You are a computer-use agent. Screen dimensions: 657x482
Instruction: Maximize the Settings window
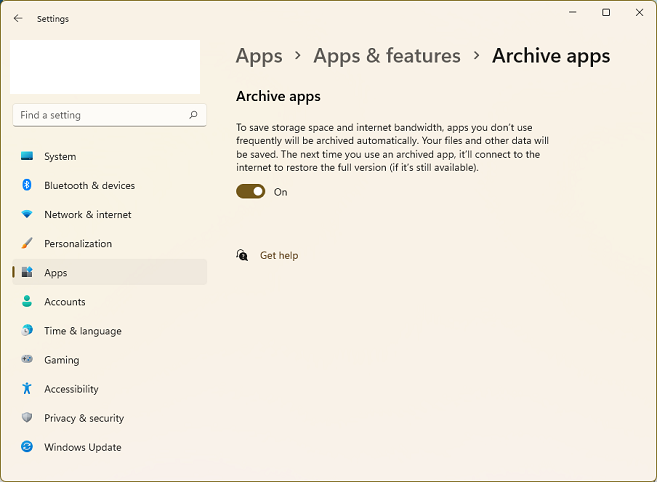click(606, 13)
